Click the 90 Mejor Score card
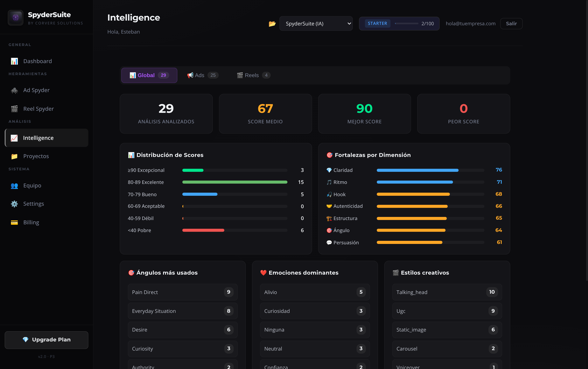Viewport: 588px width, 369px height. pyautogui.click(x=365, y=114)
